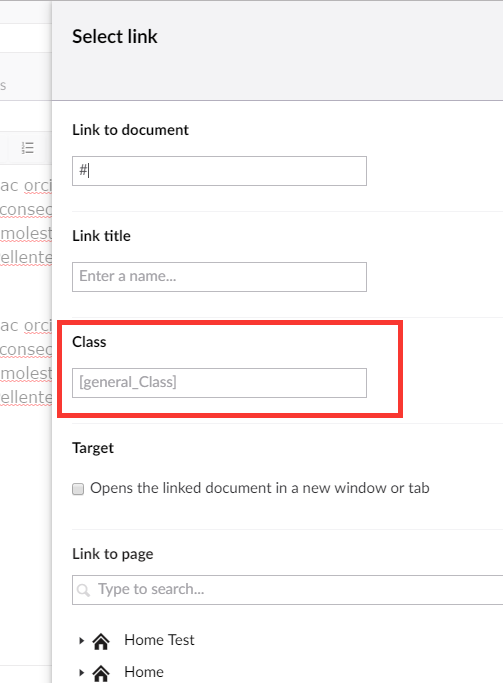Click the house icon beside Home Test
503x683 pixels.
click(x=101, y=641)
